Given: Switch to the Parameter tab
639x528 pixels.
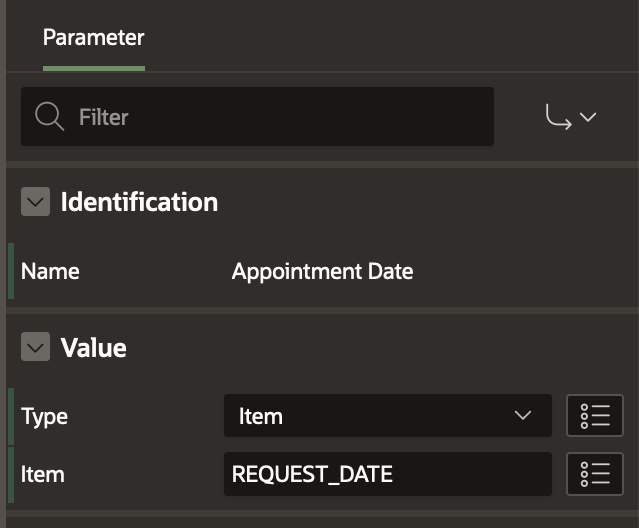Looking at the screenshot, I should tap(94, 38).
